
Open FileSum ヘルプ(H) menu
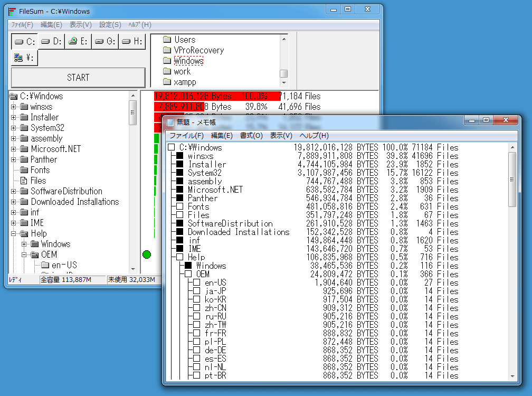click(140, 25)
